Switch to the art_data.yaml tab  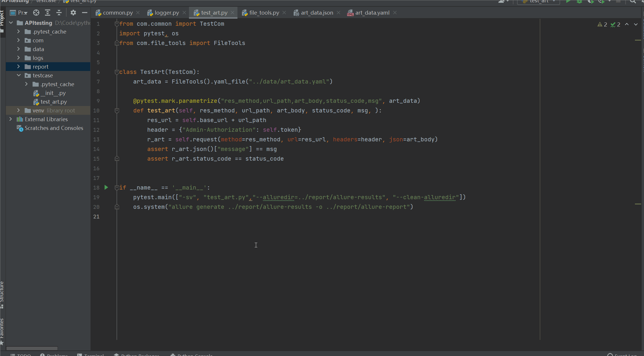(372, 13)
